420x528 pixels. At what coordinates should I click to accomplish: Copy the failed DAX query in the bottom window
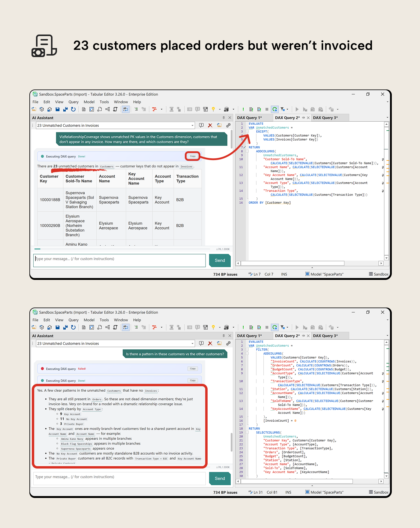point(193,369)
